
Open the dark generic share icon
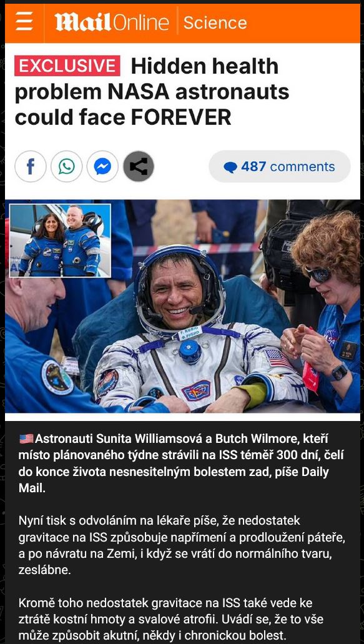(139, 166)
